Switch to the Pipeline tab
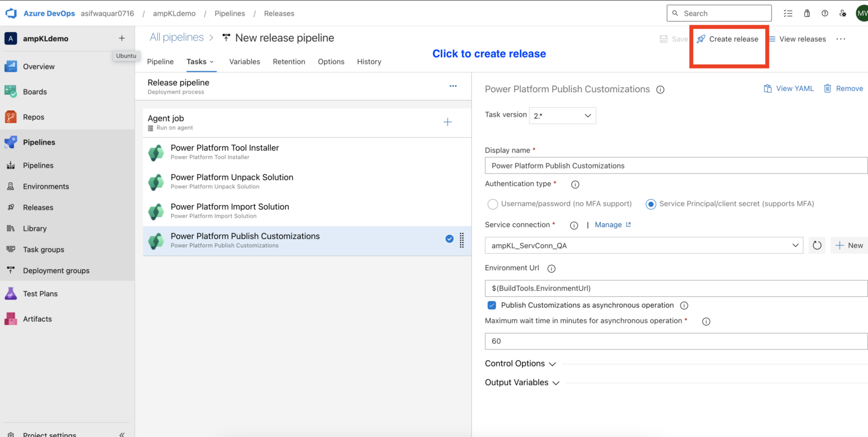 coord(160,62)
